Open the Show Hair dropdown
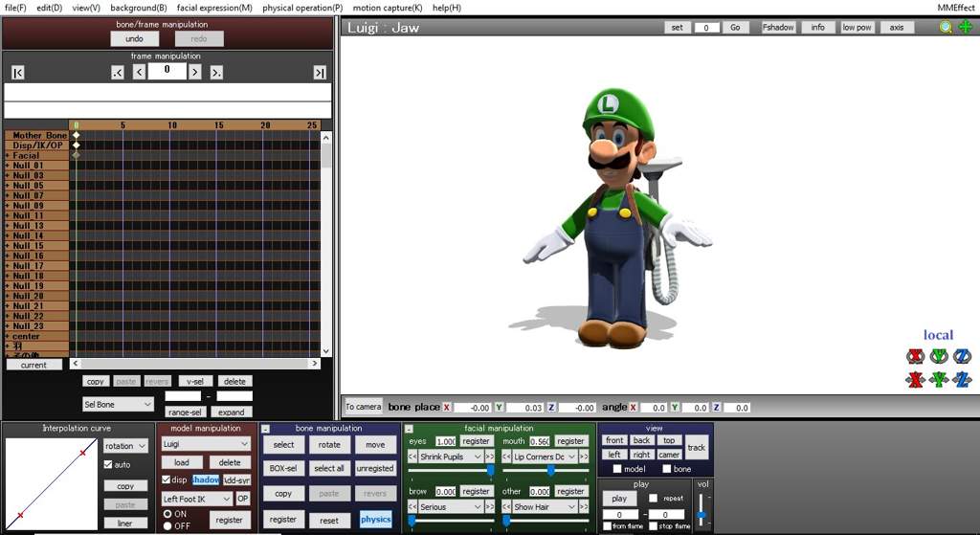980x535 pixels. (546, 507)
